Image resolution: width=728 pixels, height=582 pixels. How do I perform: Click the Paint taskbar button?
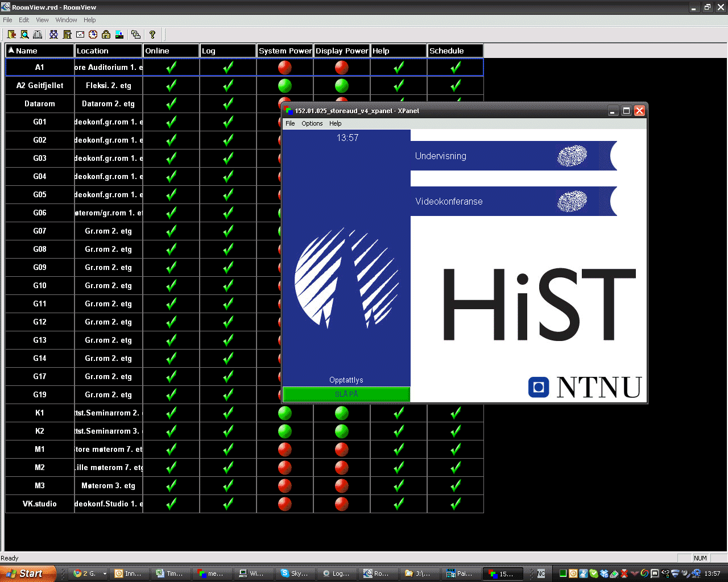[461, 573]
